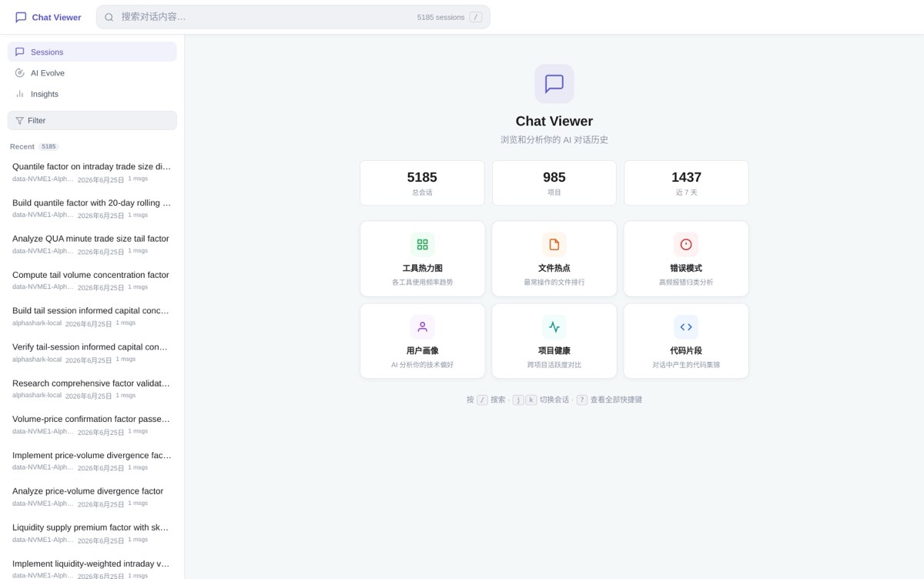Open session Build tail session informed capital
The image size is (924, 579).
pyautogui.click(x=92, y=316)
